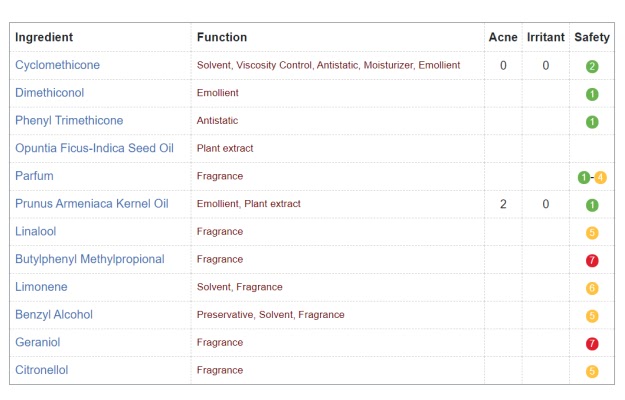Click acne rating 2 for Prunus Armeniaca
Viewport: 625px width, 400px height.
tap(503, 204)
